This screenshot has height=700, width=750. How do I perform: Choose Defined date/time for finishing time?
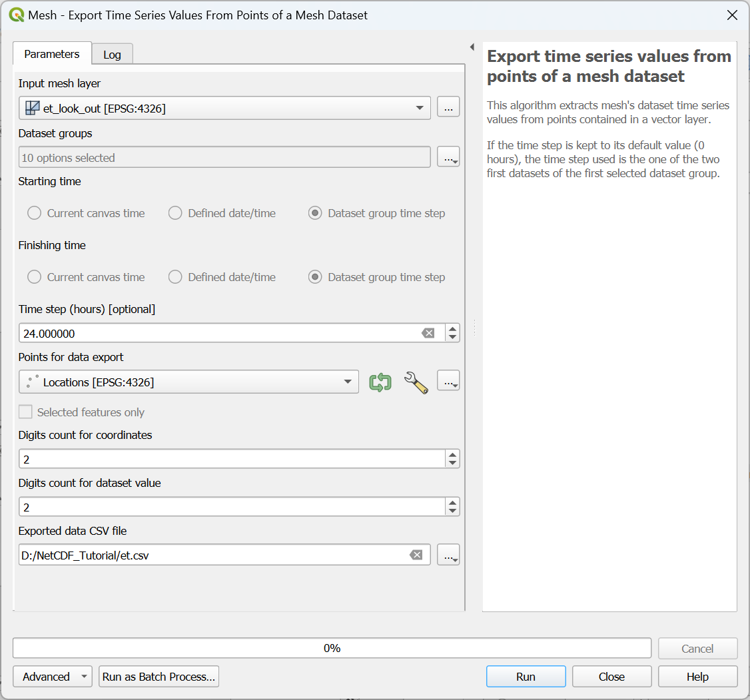coord(175,276)
